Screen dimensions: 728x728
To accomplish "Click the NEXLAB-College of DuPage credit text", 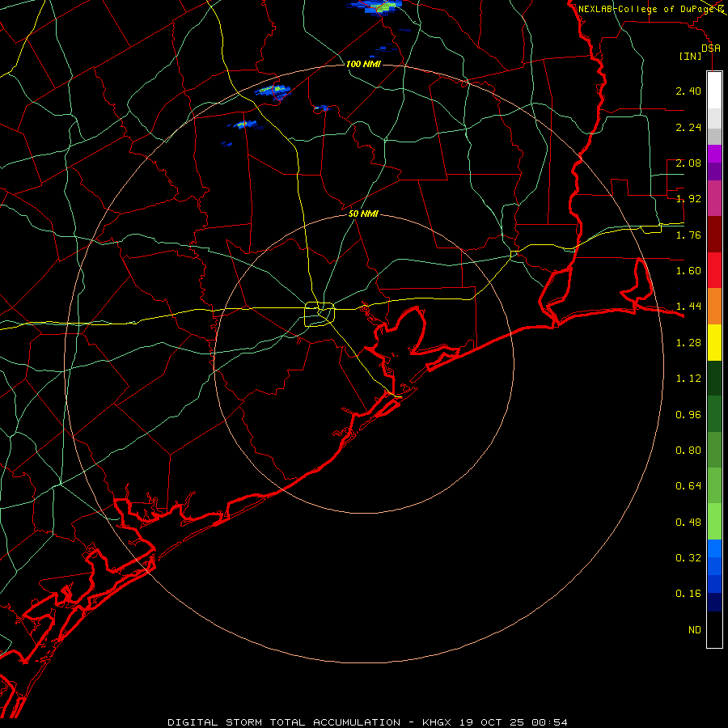I will click(646, 9).
